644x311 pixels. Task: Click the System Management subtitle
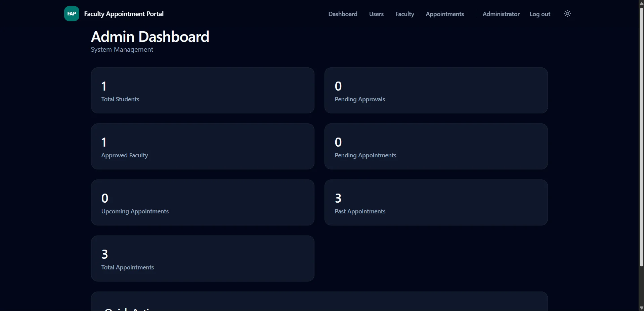point(122,49)
